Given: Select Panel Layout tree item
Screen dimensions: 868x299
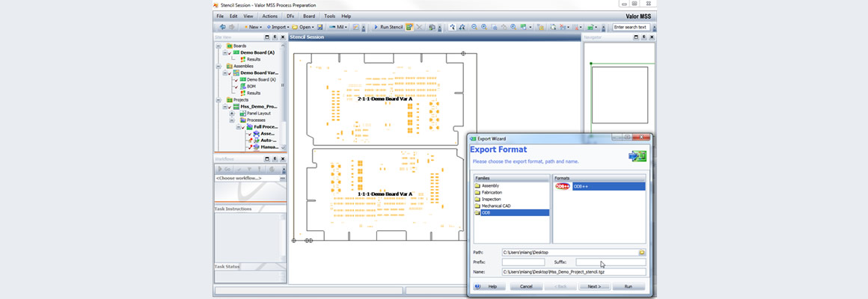Looking at the screenshot, I should 258,114.
